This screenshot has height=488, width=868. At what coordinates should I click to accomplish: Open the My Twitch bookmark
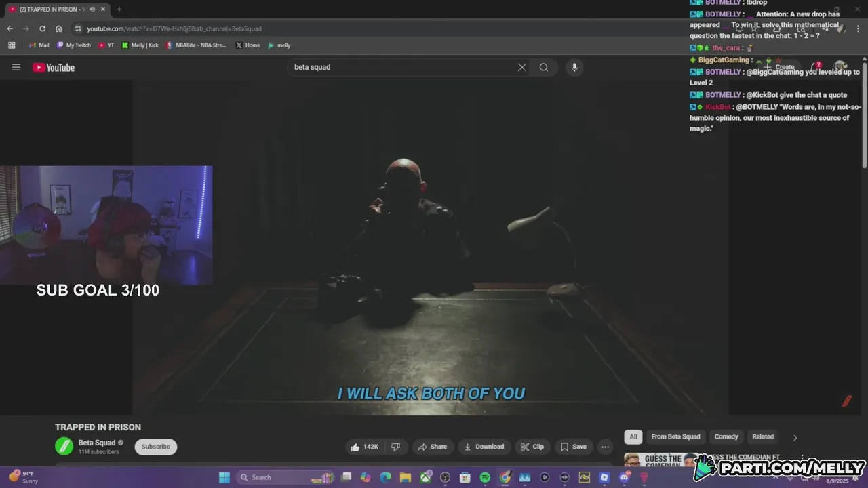click(x=74, y=45)
